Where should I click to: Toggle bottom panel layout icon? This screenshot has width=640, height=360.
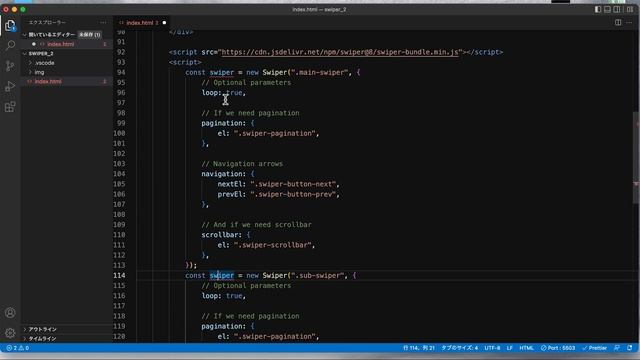click(607, 9)
